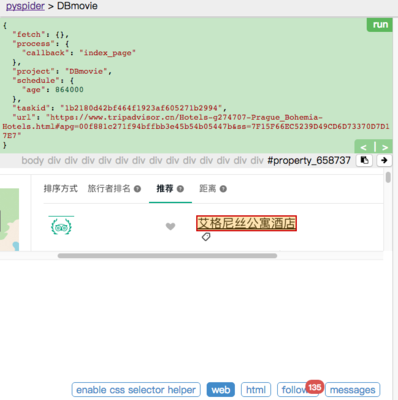398x400 pixels.
Task: Switch to 距离 sort tab
Action: (x=208, y=189)
